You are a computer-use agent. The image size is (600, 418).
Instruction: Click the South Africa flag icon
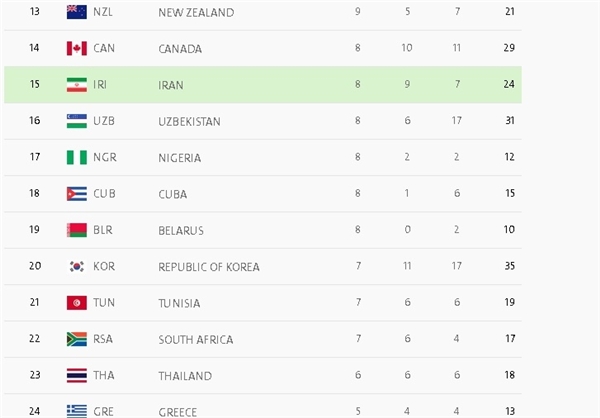pos(77,339)
